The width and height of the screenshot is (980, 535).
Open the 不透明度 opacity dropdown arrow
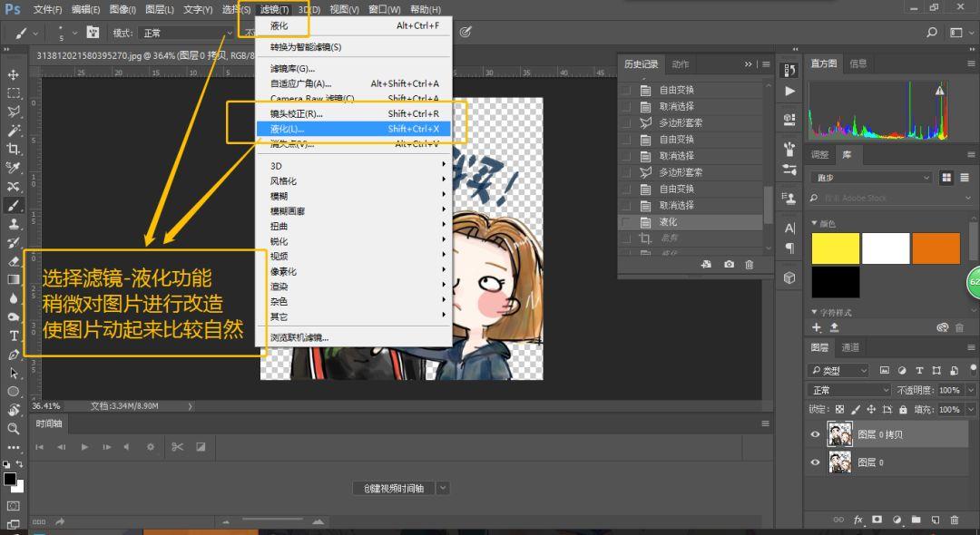[971, 390]
